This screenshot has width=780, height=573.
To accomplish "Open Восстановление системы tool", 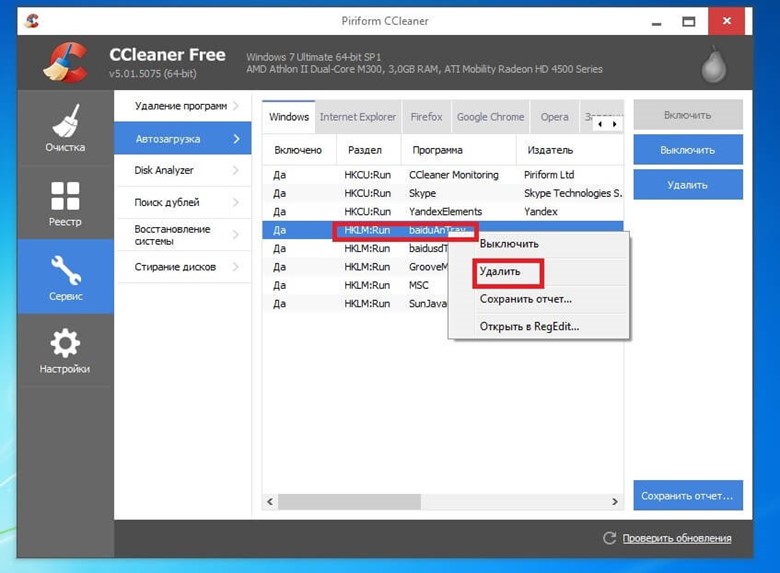I will (x=183, y=235).
